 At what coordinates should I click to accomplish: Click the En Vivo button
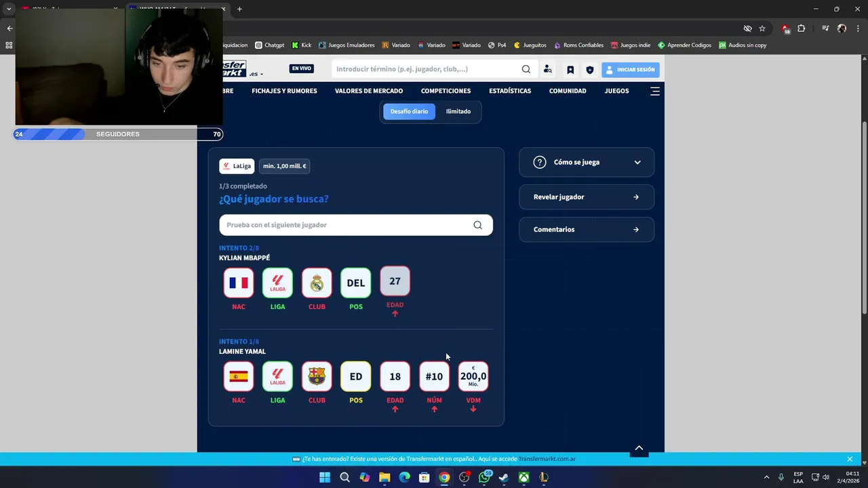click(x=302, y=68)
